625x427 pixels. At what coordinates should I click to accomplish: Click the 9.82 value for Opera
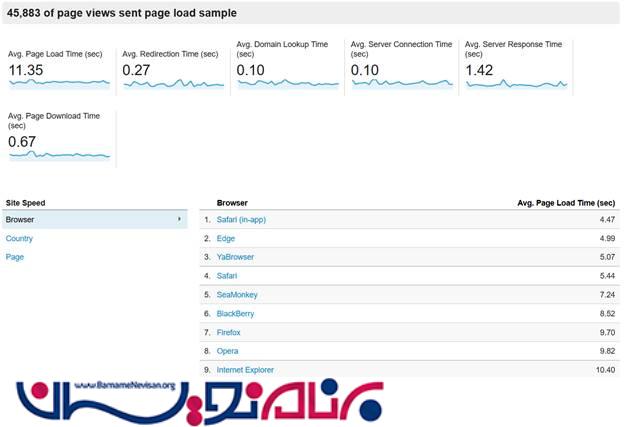(x=607, y=351)
